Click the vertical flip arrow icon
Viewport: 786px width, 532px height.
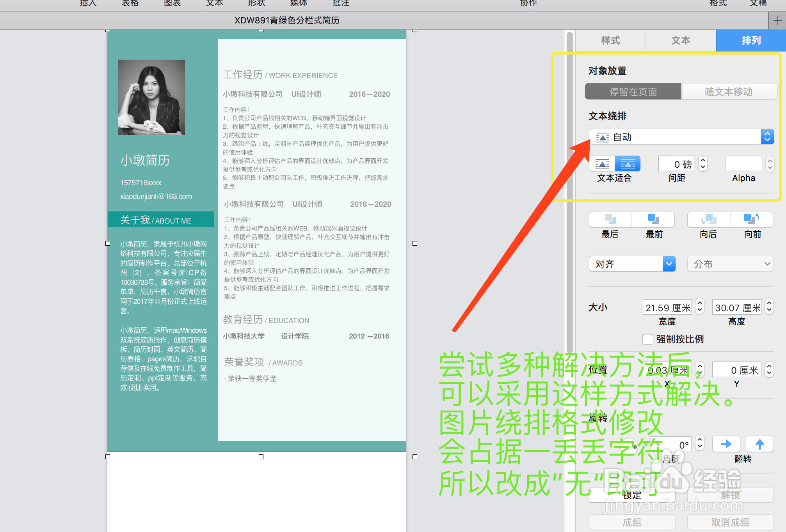coord(759,444)
